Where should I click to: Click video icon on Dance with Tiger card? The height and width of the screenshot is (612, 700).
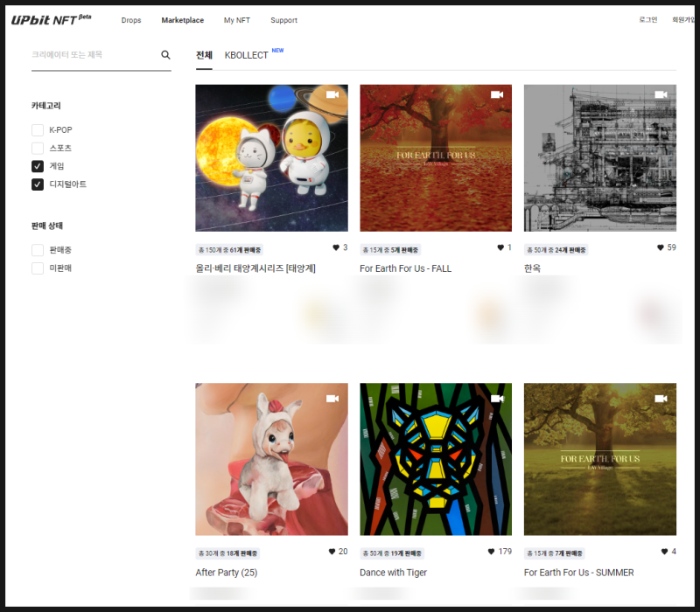(x=497, y=399)
